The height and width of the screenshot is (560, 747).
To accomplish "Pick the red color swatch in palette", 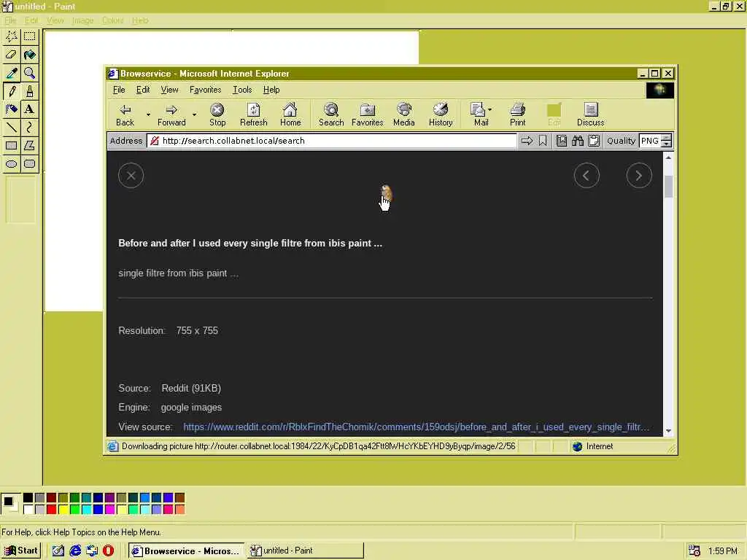I will tap(52, 509).
